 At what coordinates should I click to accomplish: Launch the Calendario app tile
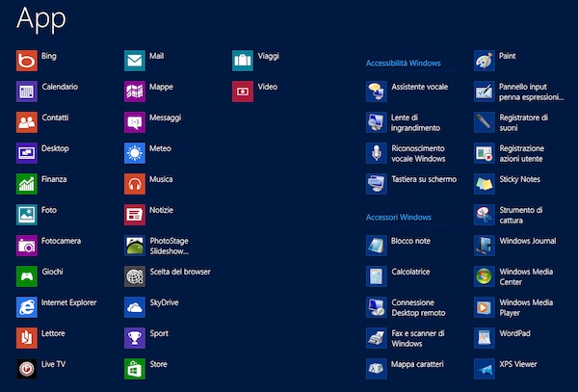click(x=27, y=91)
